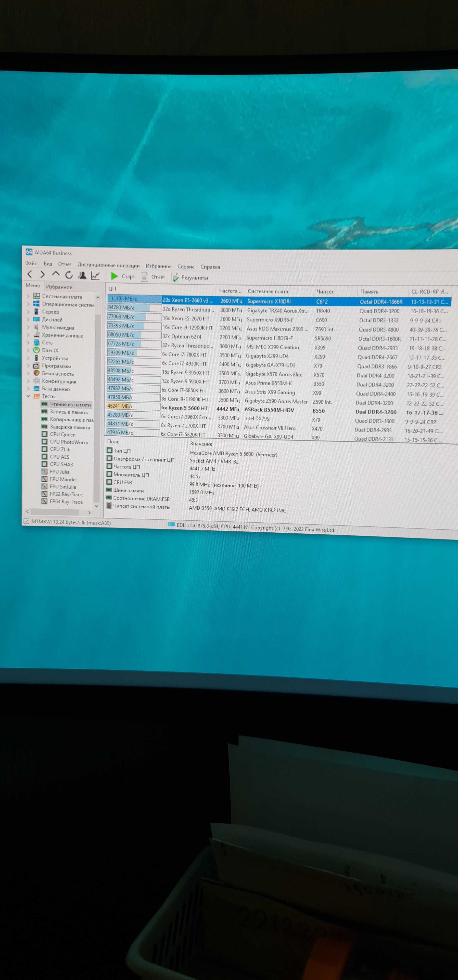Image resolution: width=458 pixels, height=980 pixels.
Task: Click the sidebar horizontal scrollbar right arrow
Action: 89,513
